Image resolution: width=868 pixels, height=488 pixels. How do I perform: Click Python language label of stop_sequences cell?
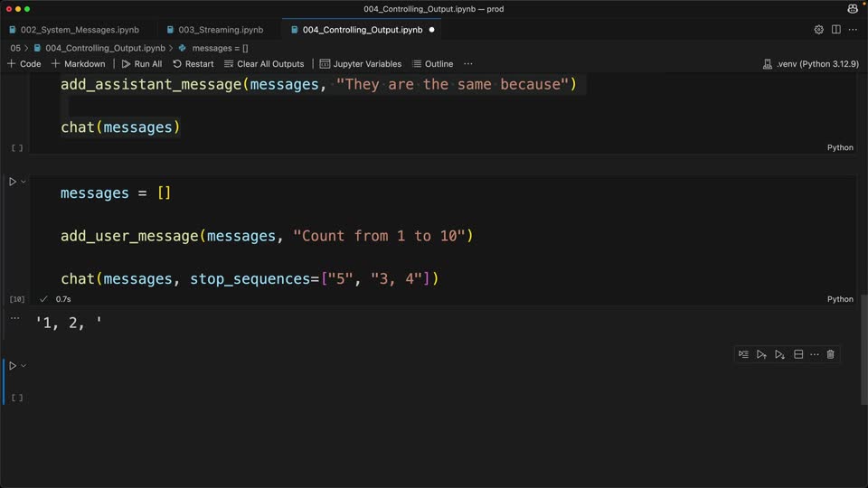click(x=840, y=299)
